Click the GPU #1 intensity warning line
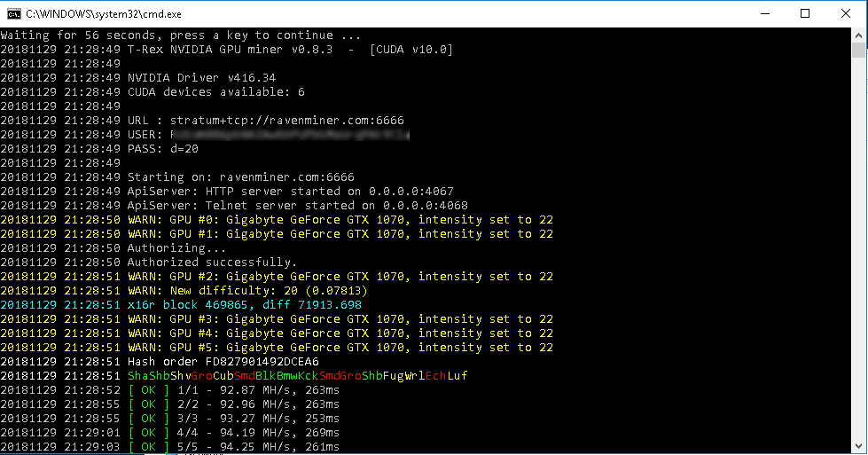The width and height of the screenshot is (868, 455). pyautogui.click(x=277, y=233)
